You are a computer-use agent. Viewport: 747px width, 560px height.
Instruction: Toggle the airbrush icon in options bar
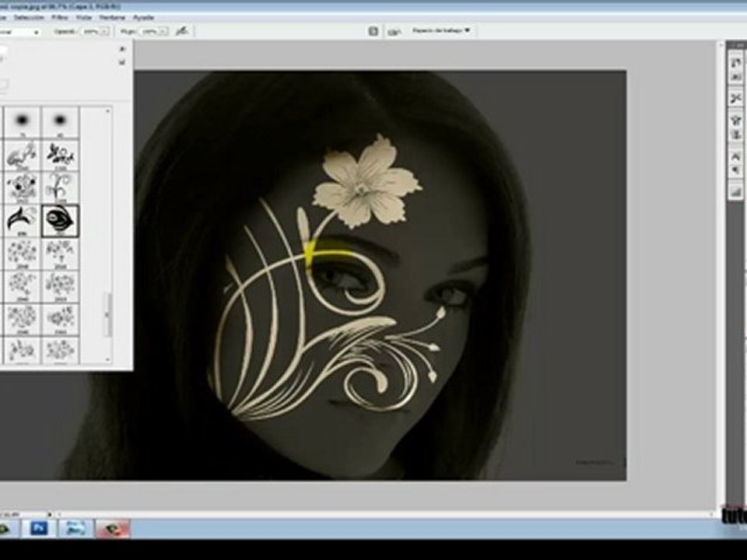(181, 31)
